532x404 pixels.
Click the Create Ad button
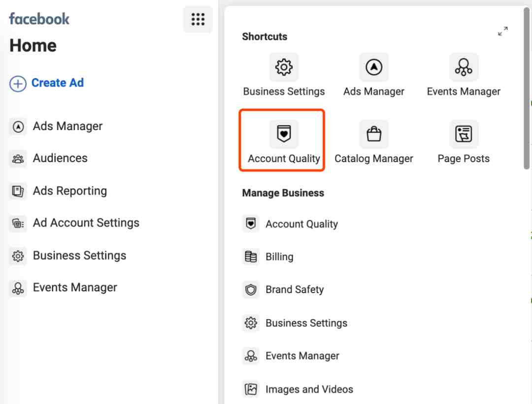tap(47, 83)
